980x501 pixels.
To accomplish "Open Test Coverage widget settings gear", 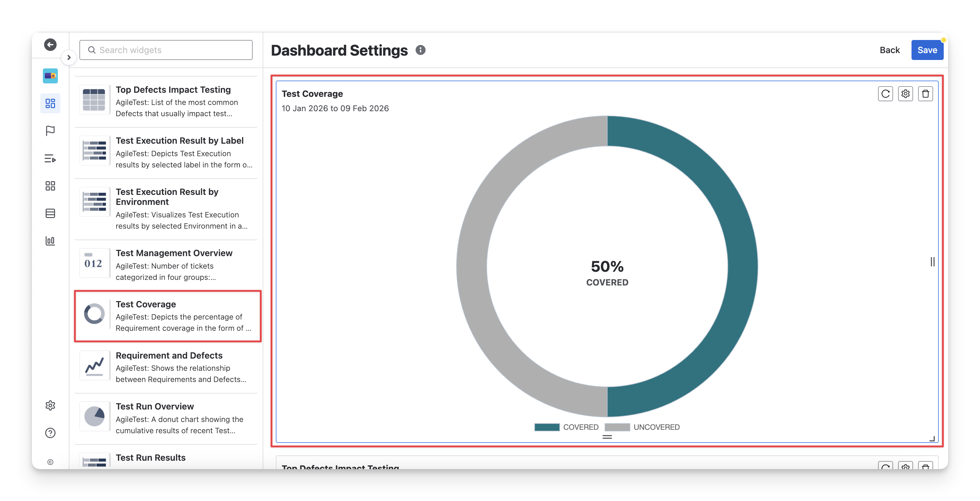I will click(906, 94).
